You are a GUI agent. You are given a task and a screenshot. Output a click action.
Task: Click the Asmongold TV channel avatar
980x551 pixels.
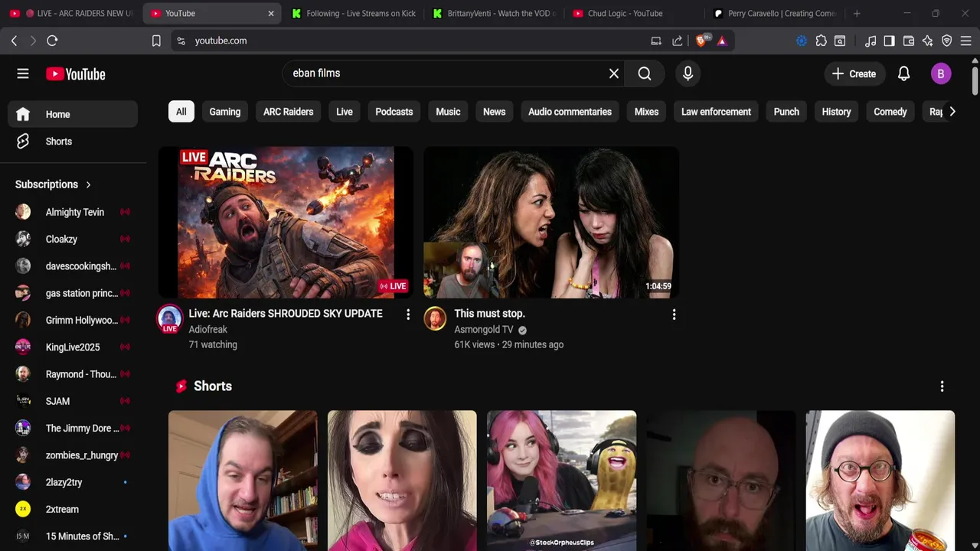[435, 319]
